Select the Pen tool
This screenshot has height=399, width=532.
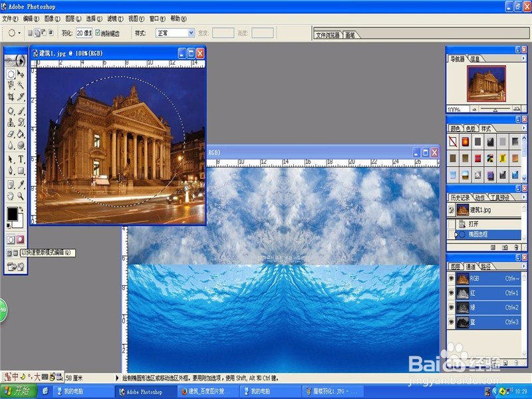[11, 170]
